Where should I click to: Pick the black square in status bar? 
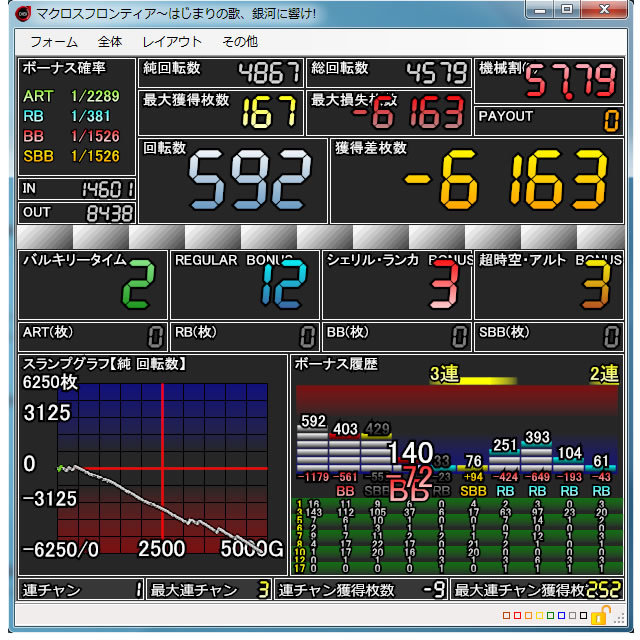583,616
